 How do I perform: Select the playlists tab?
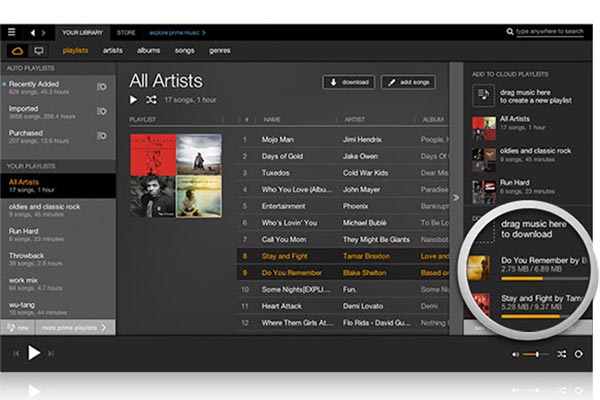[x=75, y=51]
